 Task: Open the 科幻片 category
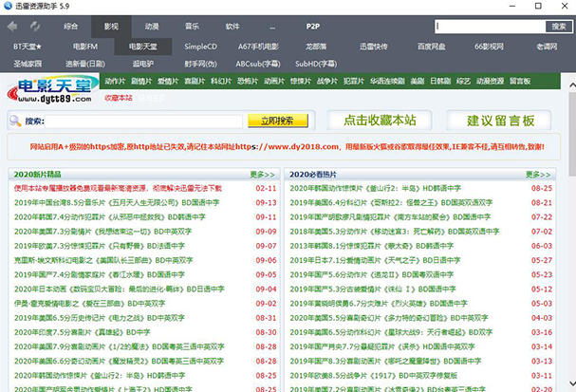221,82
